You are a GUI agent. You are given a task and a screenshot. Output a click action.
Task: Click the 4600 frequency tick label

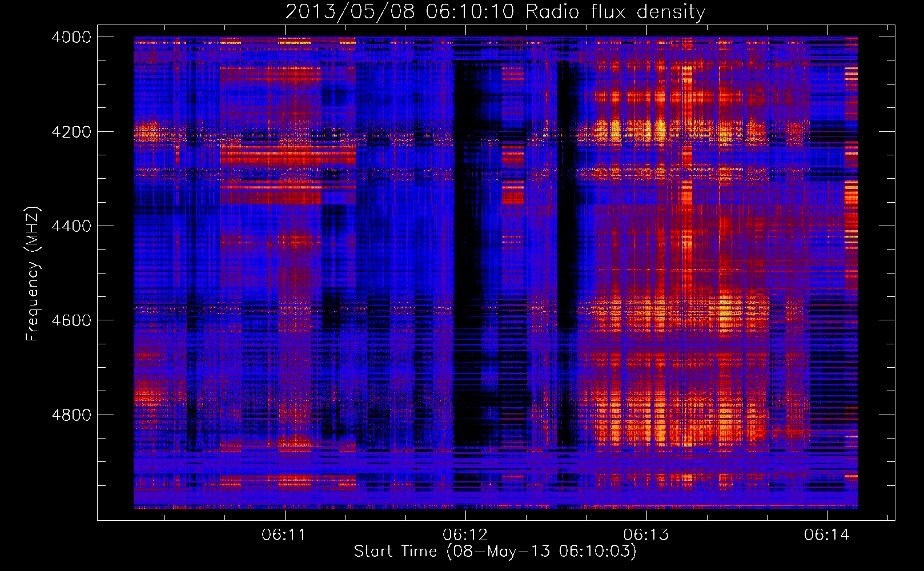coord(71,320)
